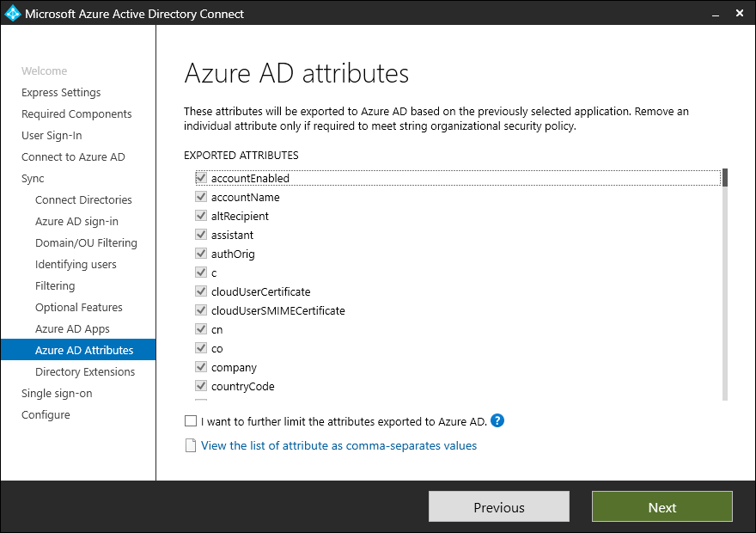
Task: Click the Azure AD Connect logo icon
Action: click(12, 14)
